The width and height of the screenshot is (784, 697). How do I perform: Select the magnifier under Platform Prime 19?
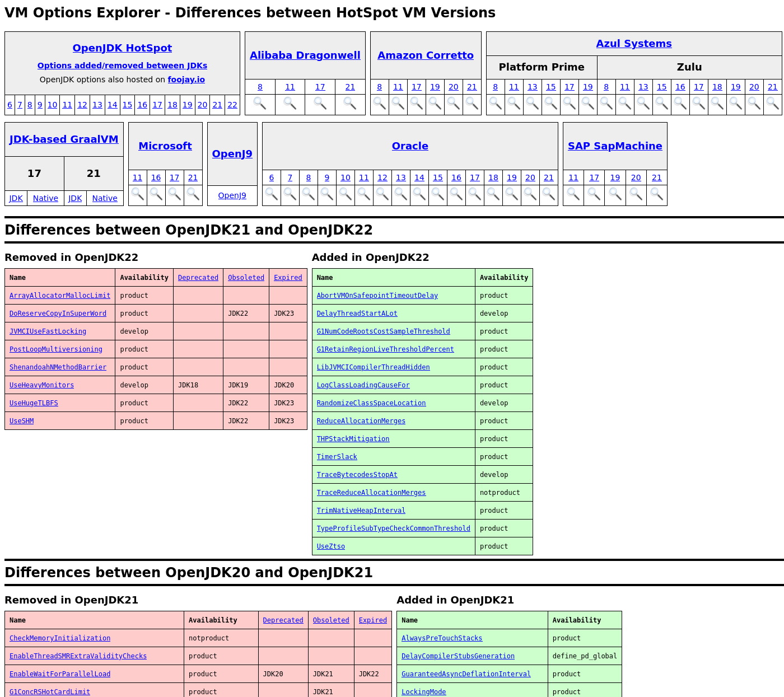click(588, 104)
